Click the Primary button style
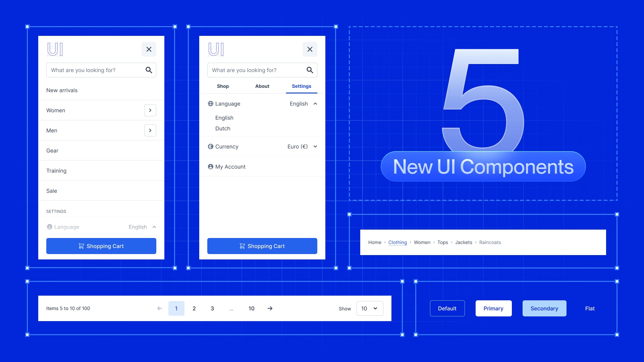This screenshot has width=644, height=362. [x=494, y=308]
